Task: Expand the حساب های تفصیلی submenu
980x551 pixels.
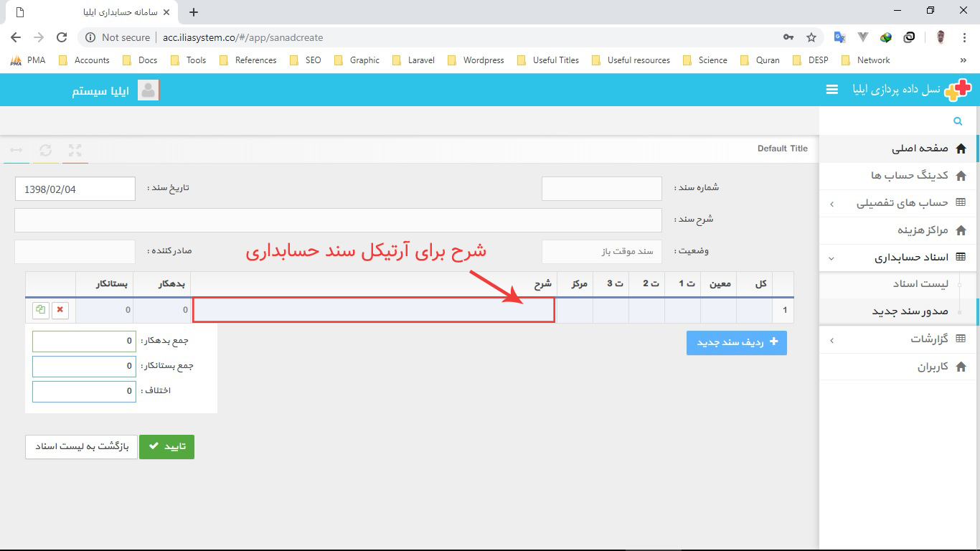Action: (831, 203)
